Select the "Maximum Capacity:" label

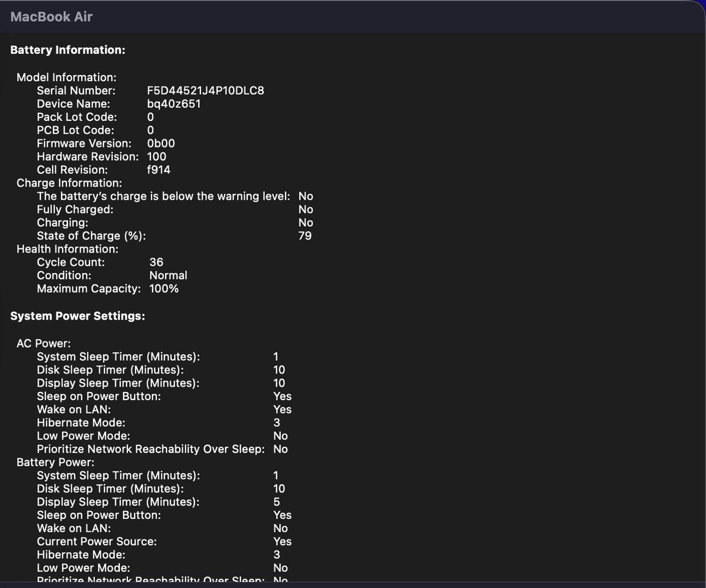click(x=89, y=289)
